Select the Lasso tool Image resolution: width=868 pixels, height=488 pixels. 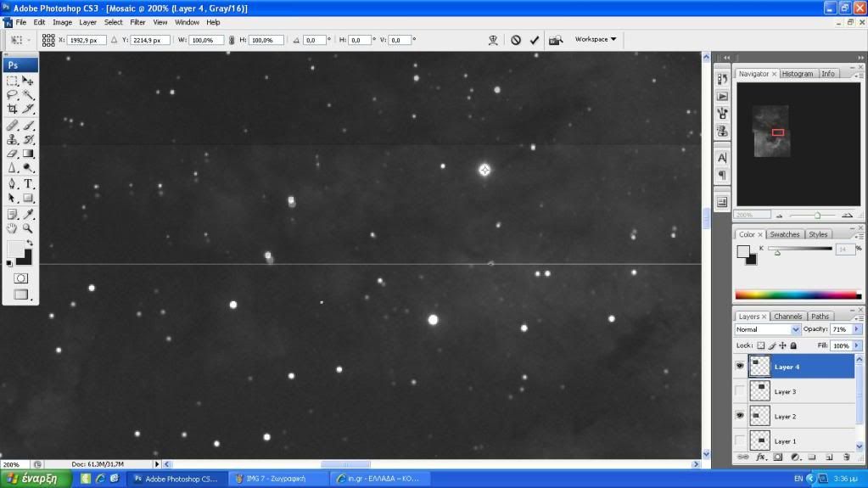pos(12,95)
